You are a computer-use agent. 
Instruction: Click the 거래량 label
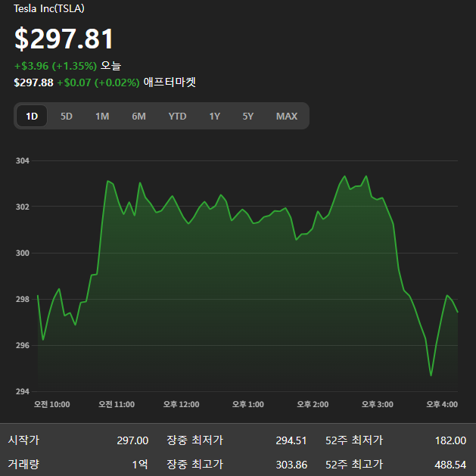[x=23, y=464]
